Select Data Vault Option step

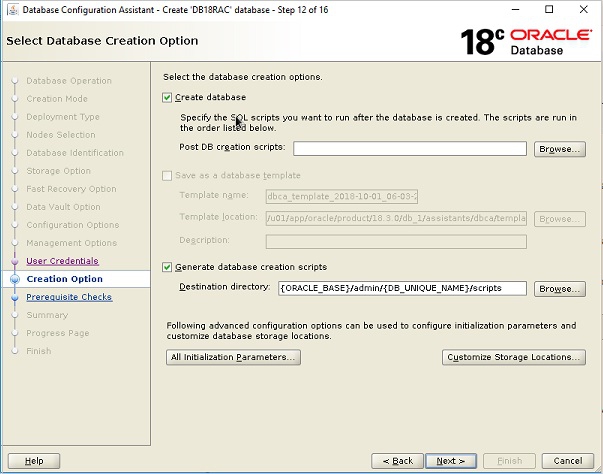(x=63, y=207)
